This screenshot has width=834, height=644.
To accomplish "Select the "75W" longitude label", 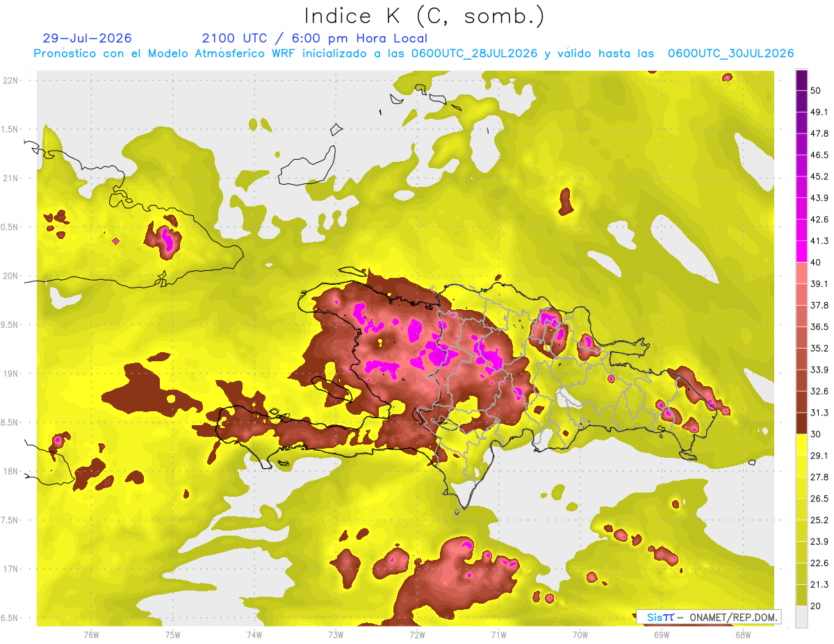I will [173, 634].
